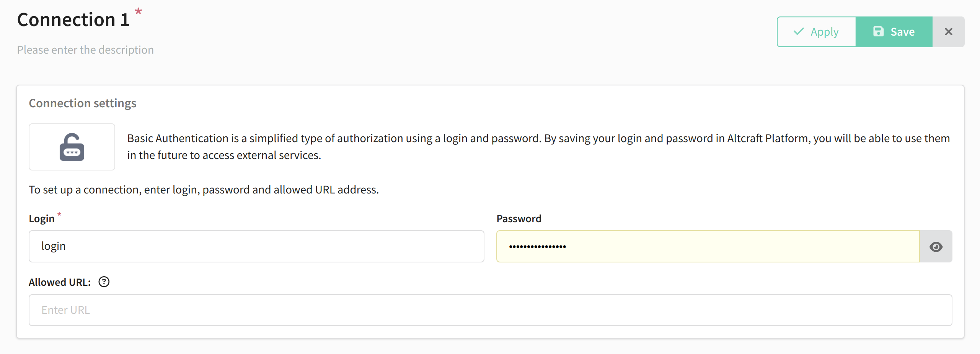The width and height of the screenshot is (980, 354).
Task: Click the floppy disk icon inside Save
Action: tap(878, 31)
